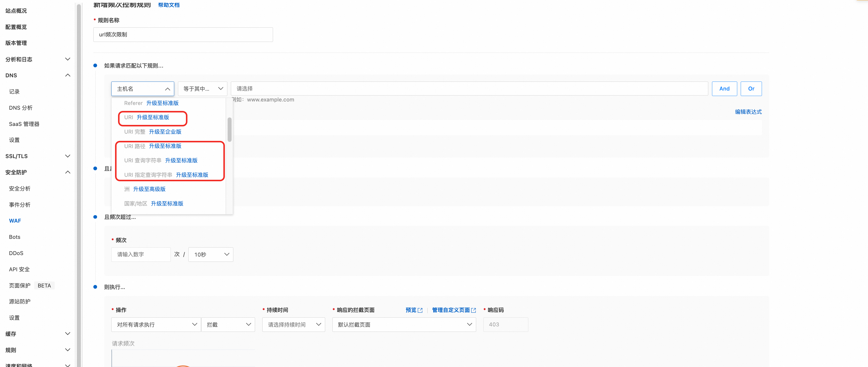Click the dropdown list scrollbar thumb
The height and width of the screenshot is (367, 868).
click(229, 130)
